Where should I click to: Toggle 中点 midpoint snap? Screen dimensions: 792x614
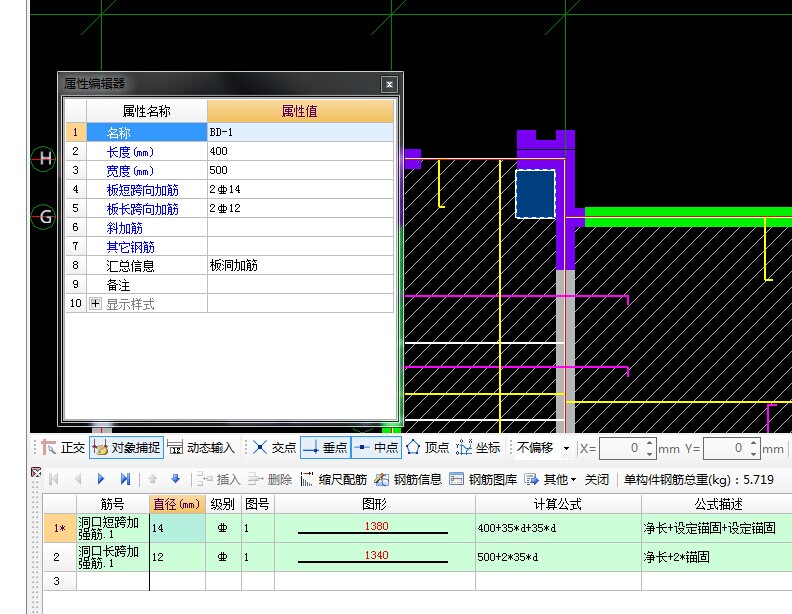click(376, 447)
